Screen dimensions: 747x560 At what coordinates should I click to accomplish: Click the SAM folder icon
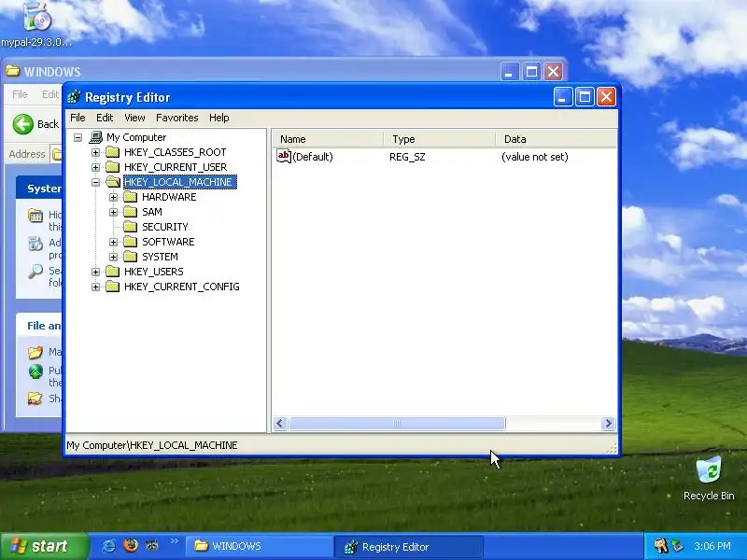(130, 212)
